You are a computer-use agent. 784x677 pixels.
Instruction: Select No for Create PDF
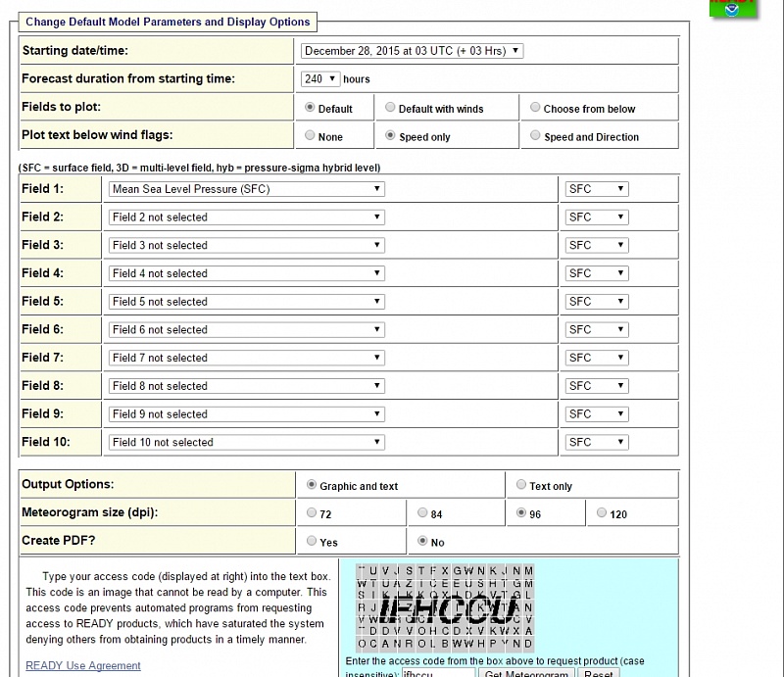[422, 541]
